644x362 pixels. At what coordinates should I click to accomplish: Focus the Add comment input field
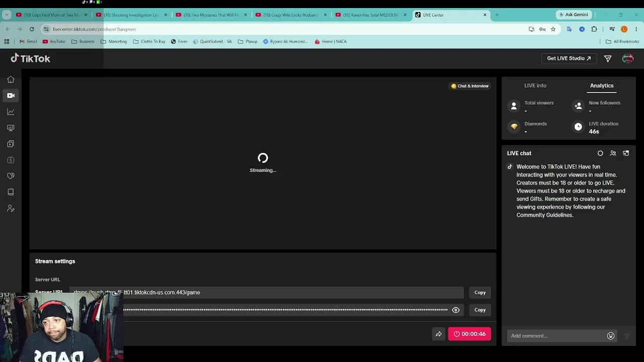(x=556, y=336)
